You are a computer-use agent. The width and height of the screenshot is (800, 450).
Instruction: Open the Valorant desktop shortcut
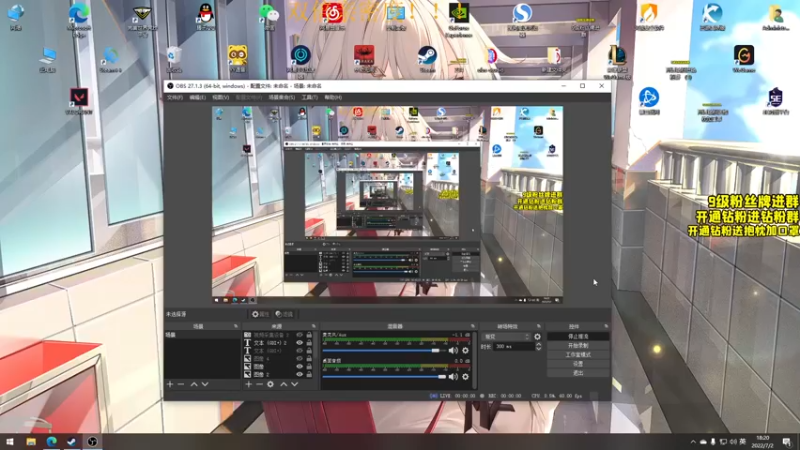[79, 101]
